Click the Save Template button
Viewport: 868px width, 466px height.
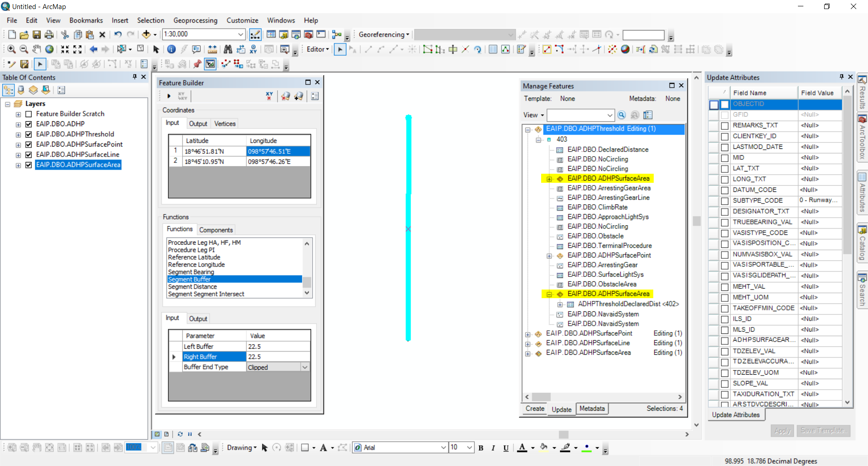point(823,431)
